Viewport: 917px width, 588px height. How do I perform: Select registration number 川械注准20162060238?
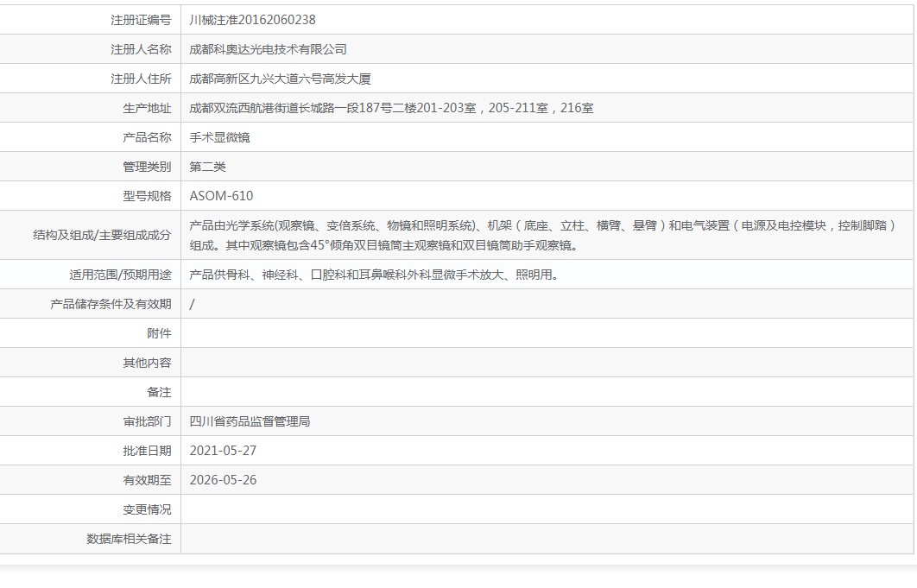tap(252, 20)
